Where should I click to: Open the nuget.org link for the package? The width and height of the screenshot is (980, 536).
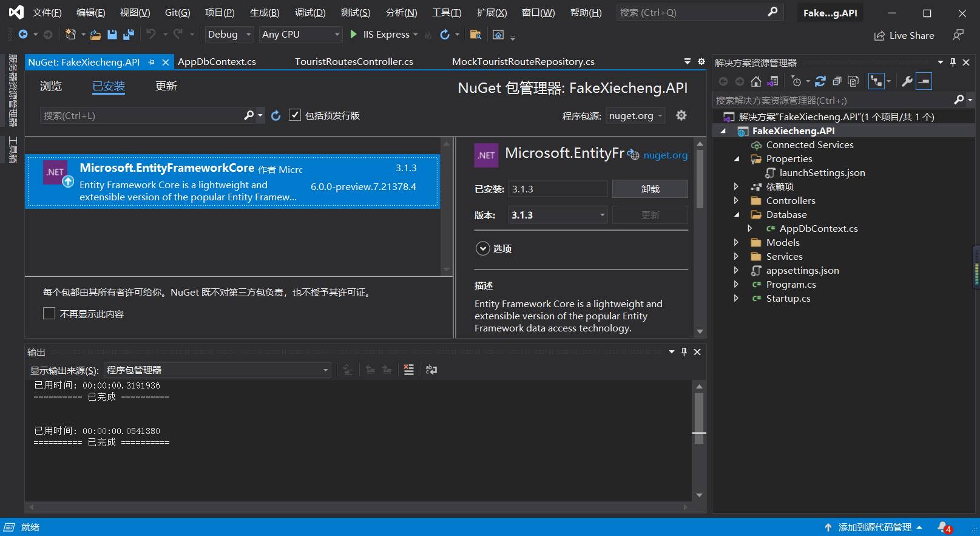(666, 155)
